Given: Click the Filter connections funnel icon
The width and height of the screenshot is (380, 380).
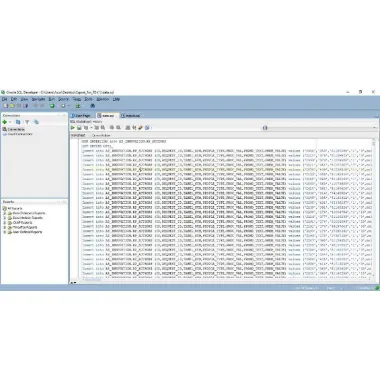Looking at the screenshot, I should pyautogui.click(x=27, y=122).
